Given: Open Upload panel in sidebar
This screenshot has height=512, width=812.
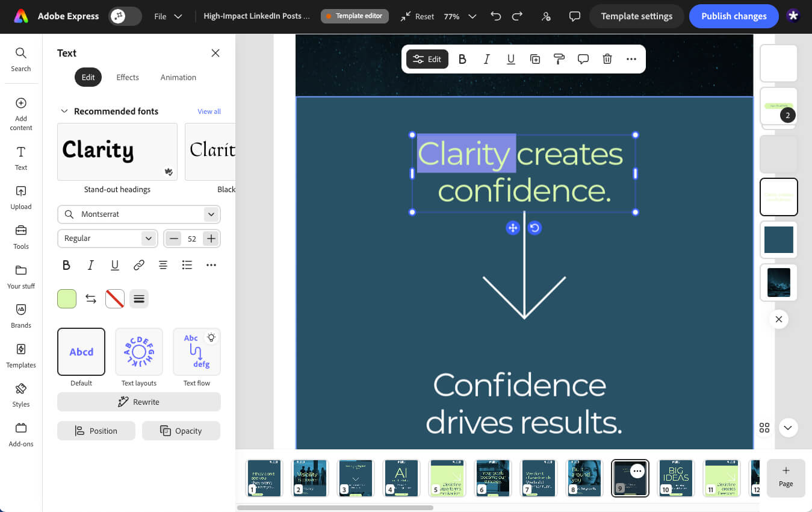Looking at the screenshot, I should 20,198.
